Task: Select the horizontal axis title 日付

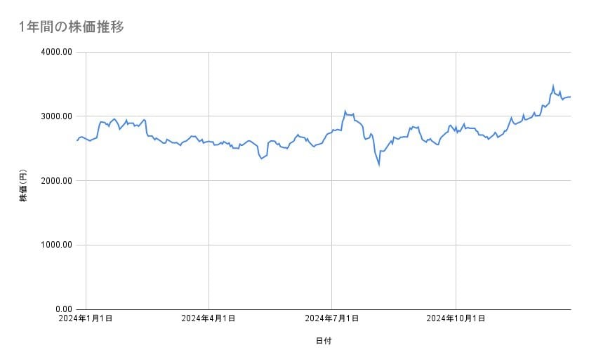Action: pyautogui.click(x=324, y=341)
